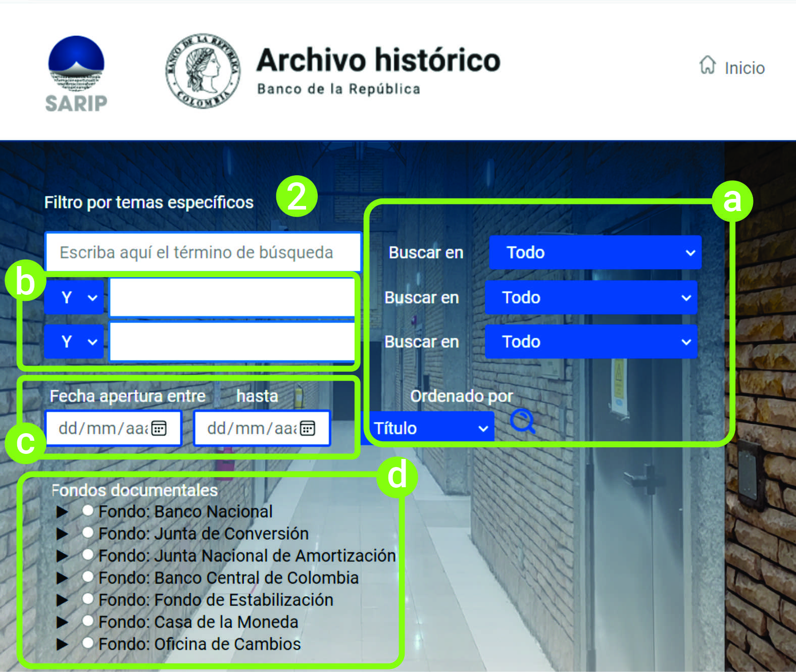Select the Fondo: Oficina de Cambios radio
Screen dimensions: 796x672
click(88, 643)
